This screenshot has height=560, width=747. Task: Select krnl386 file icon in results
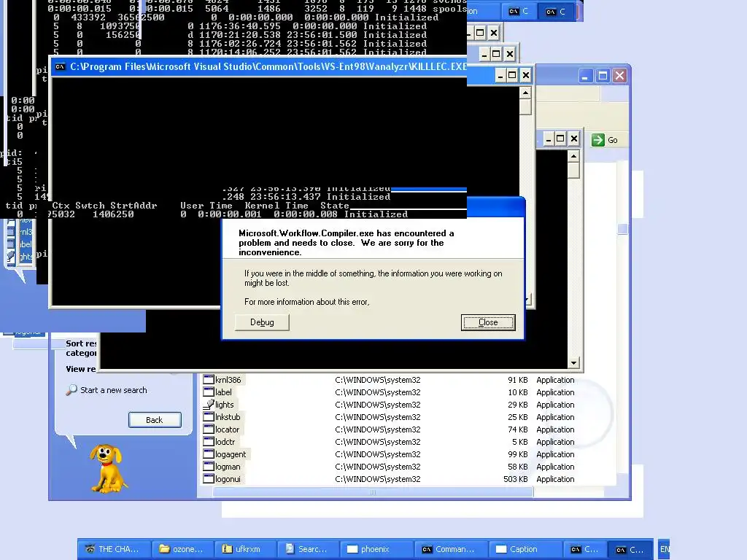(x=208, y=379)
